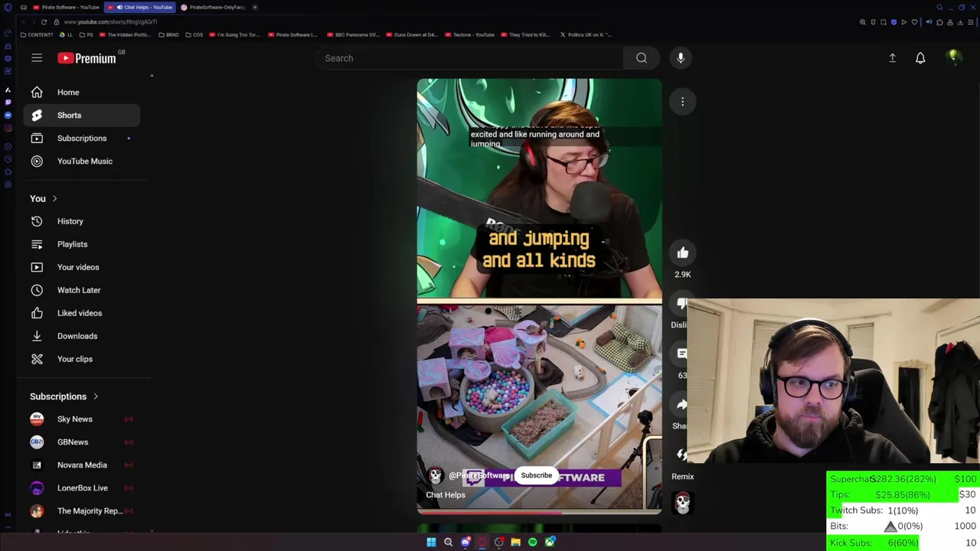Image resolution: width=980 pixels, height=551 pixels.
Task: Open The Majority Report channel
Action: click(x=82, y=511)
